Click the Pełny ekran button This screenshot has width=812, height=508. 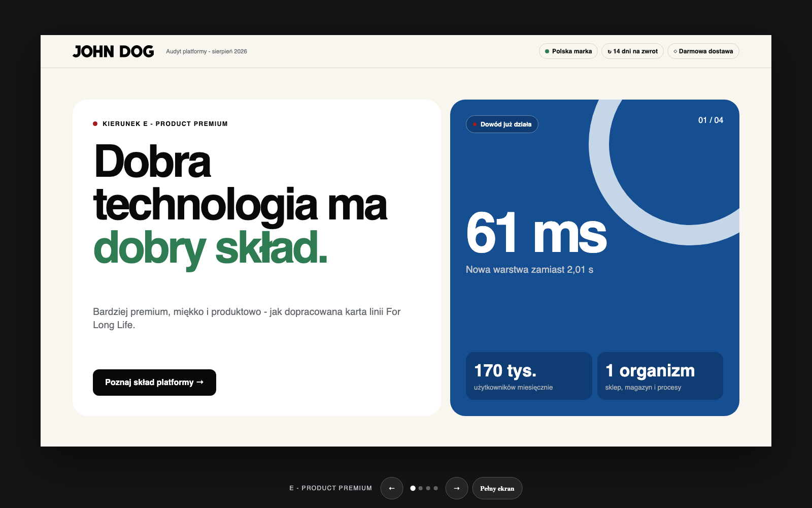(497, 488)
